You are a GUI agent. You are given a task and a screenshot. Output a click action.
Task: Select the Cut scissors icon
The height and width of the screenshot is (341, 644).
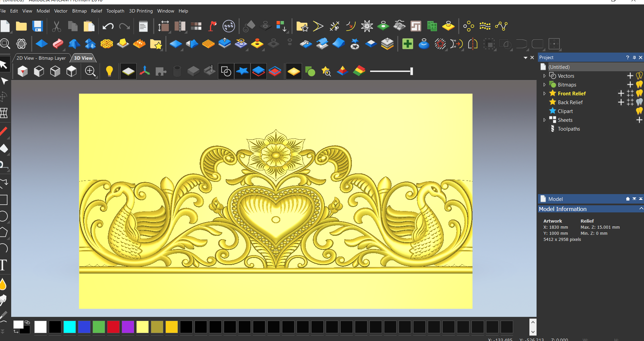[x=56, y=26]
